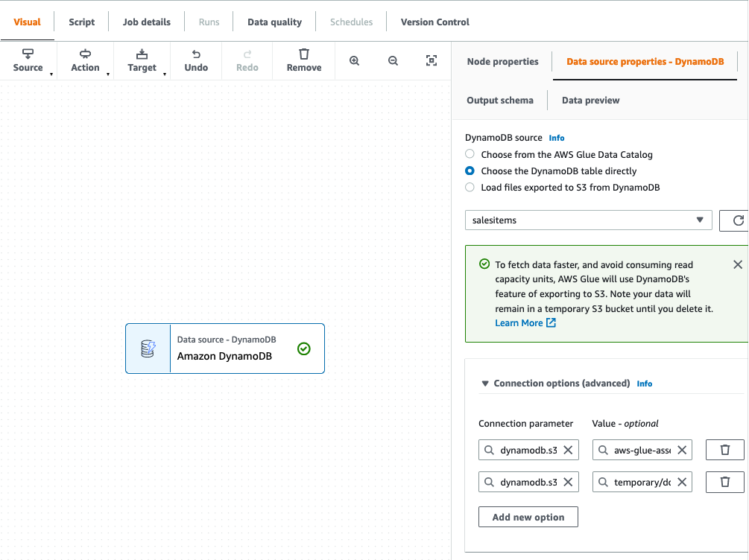
Task: Open the Runs tab
Action: click(x=209, y=22)
